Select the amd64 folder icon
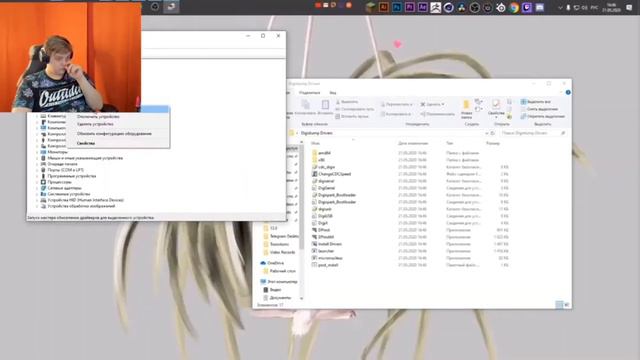This screenshot has height=360, width=640. point(314,153)
